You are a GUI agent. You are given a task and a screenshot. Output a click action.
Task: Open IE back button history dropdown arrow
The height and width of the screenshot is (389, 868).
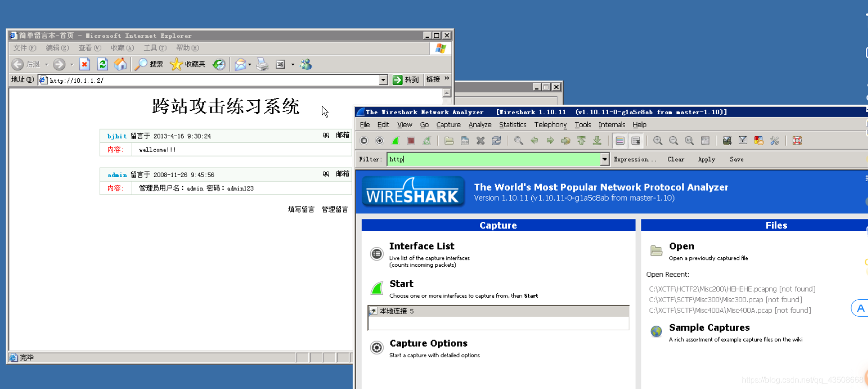pos(46,64)
